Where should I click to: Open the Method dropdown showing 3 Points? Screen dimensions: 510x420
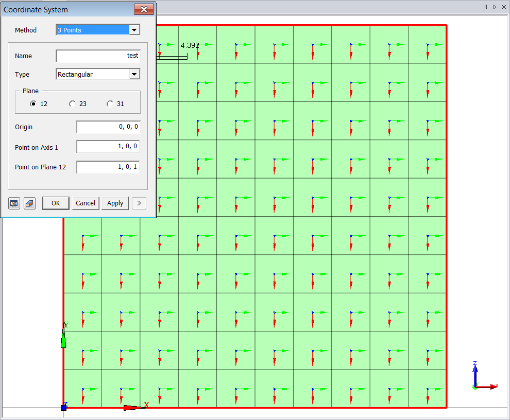click(x=134, y=30)
